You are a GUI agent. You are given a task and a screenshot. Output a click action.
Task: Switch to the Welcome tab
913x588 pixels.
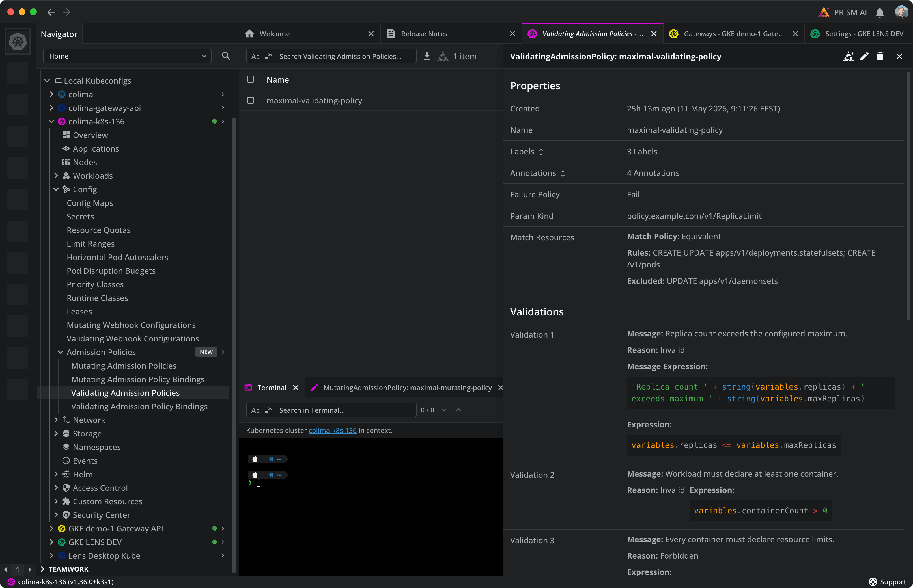click(x=309, y=34)
